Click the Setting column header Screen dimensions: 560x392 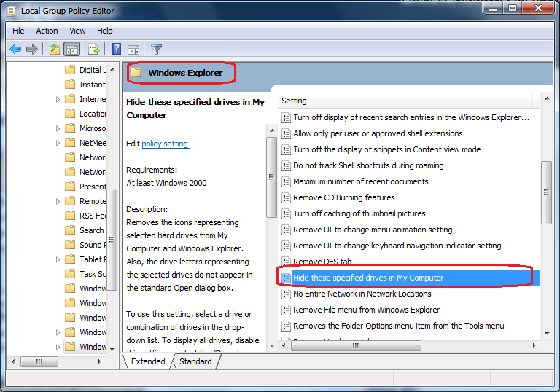pyautogui.click(x=405, y=101)
